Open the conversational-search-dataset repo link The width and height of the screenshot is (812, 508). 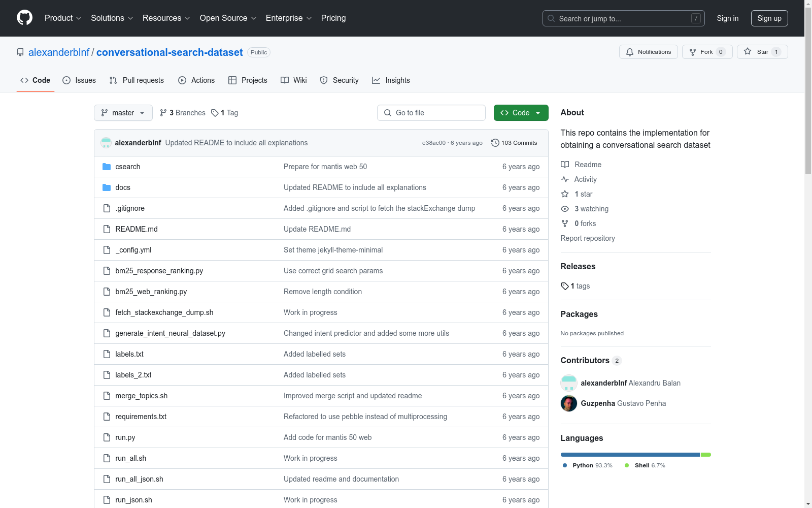pyautogui.click(x=170, y=52)
